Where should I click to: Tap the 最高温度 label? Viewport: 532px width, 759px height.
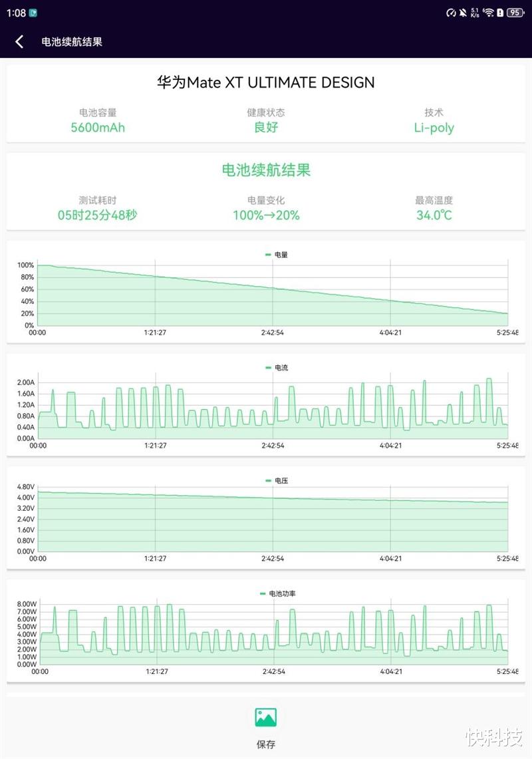point(434,200)
